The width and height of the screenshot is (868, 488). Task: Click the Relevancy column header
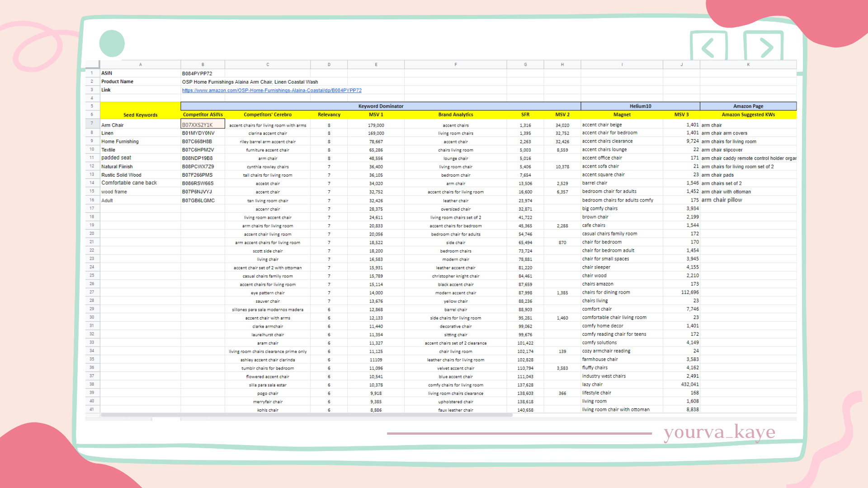(329, 115)
